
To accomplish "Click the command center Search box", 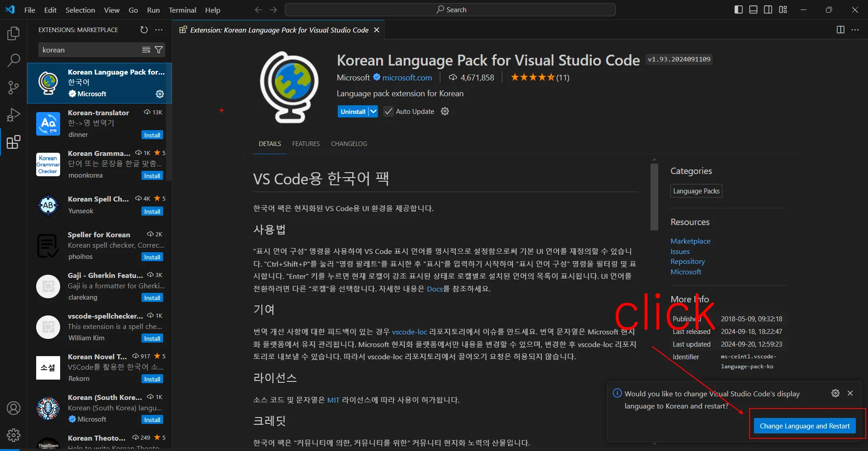I will 450,9.
